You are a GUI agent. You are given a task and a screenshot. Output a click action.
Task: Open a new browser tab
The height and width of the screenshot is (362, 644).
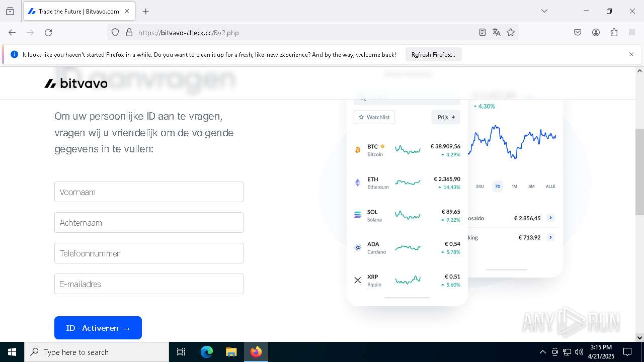145,11
